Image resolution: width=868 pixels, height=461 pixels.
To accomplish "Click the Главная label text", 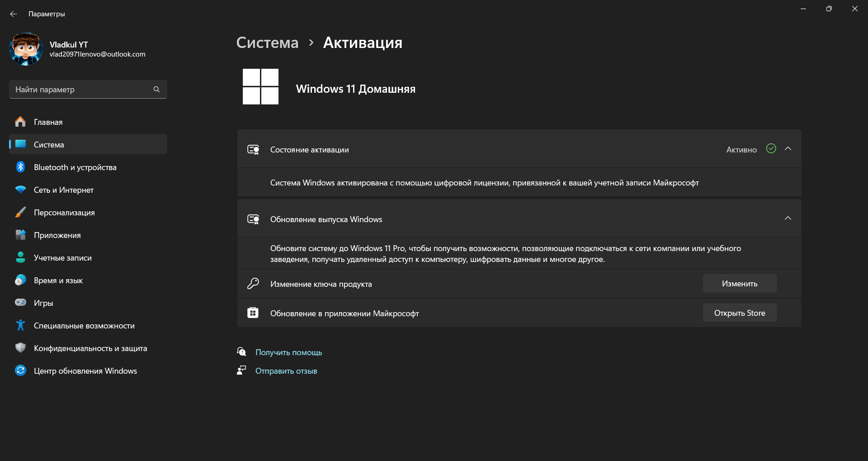I will (48, 122).
